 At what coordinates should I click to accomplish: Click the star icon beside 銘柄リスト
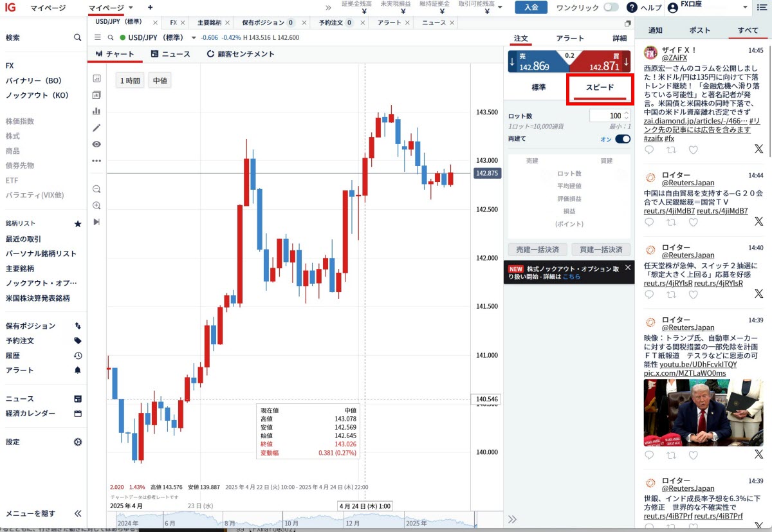(78, 224)
